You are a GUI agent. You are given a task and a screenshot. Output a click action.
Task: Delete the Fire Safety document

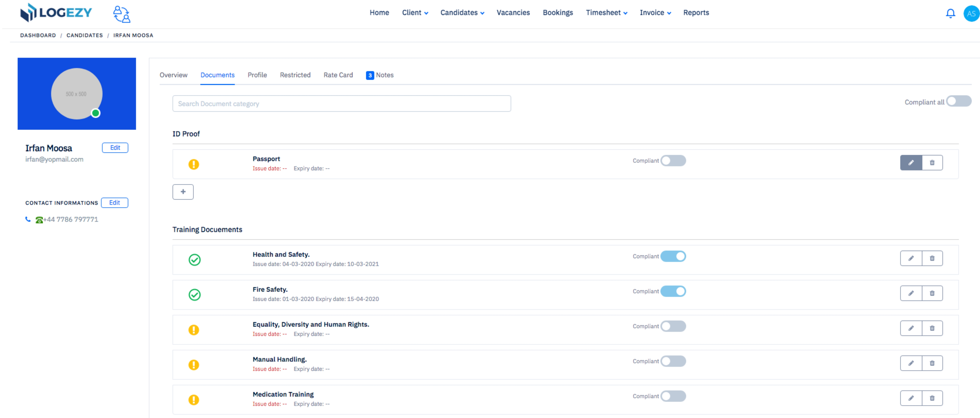point(932,293)
